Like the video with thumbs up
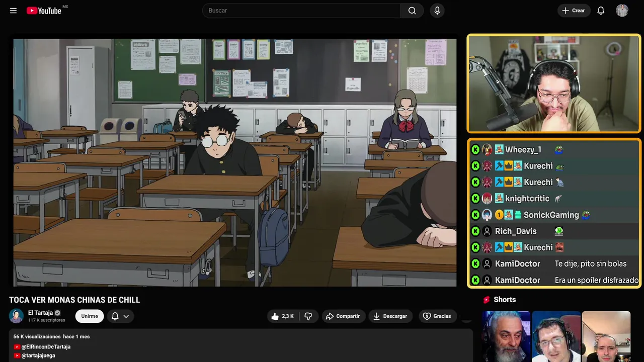 pos(283,316)
